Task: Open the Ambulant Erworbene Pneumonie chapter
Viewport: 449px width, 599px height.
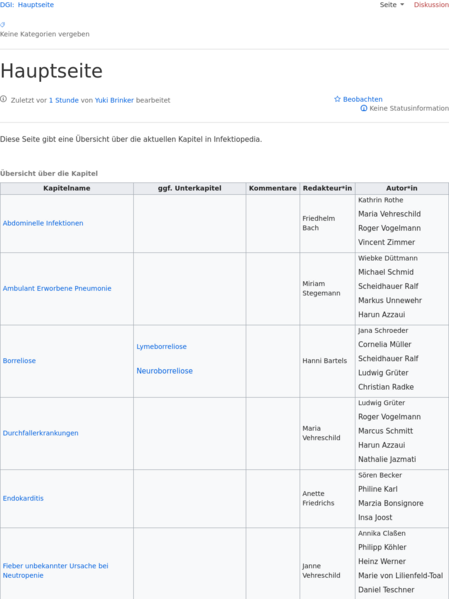Action: [x=57, y=288]
